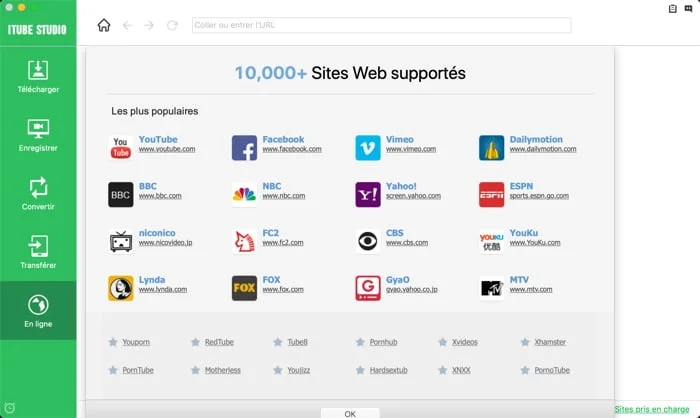Click the Facebook logo icon

(x=244, y=148)
